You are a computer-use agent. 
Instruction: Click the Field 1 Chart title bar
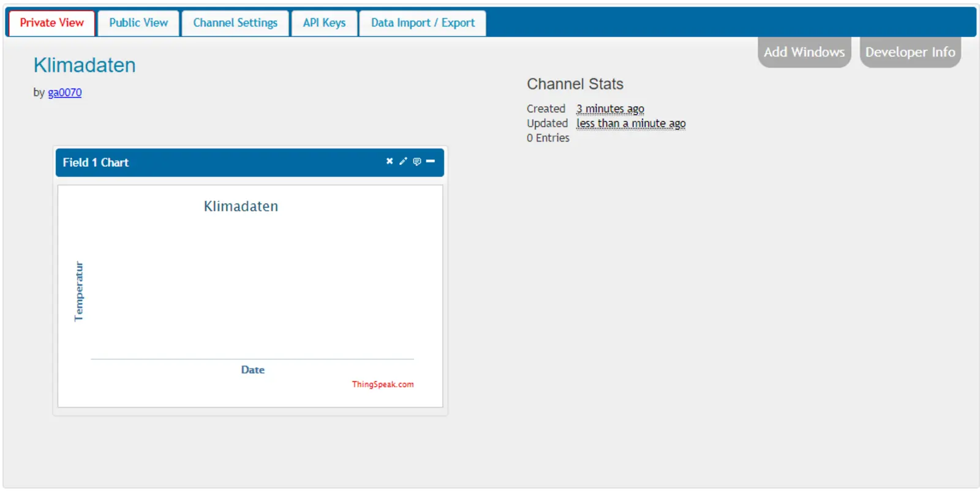point(214,162)
